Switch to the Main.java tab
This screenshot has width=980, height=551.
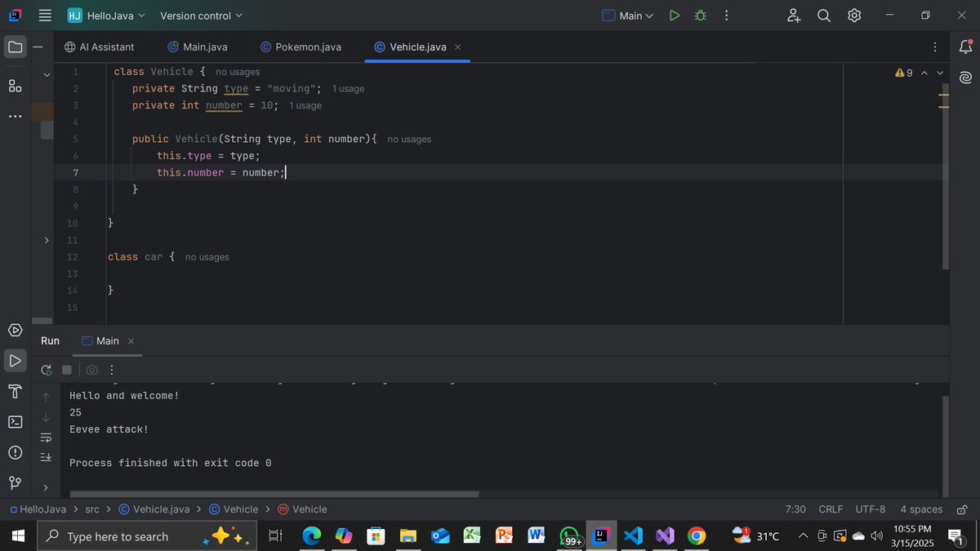click(198, 47)
